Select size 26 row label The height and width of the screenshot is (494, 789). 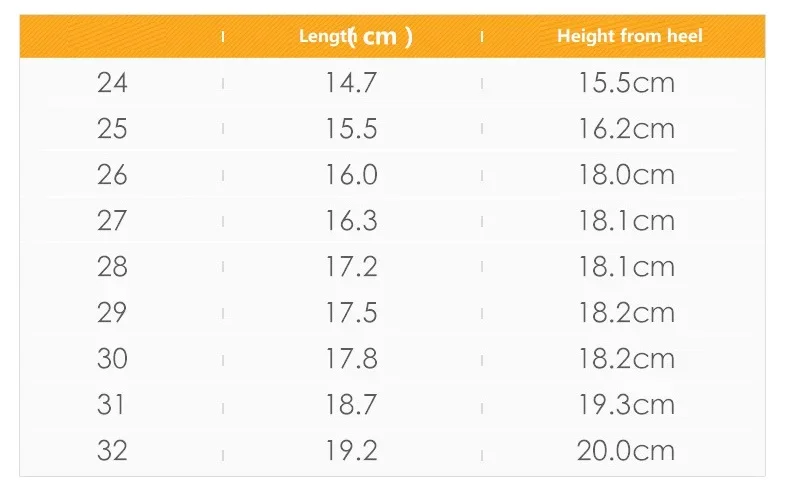click(112, 175)
